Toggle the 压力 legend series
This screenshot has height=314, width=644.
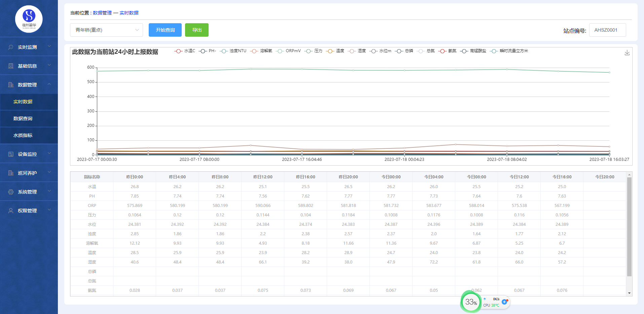pyautogui.click(x=313, y=51)
